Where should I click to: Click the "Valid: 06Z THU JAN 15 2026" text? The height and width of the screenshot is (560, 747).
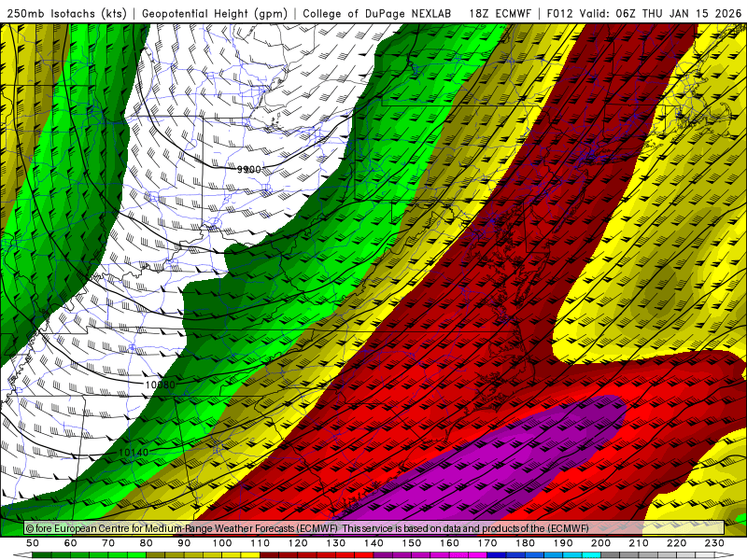pos(661,14)
